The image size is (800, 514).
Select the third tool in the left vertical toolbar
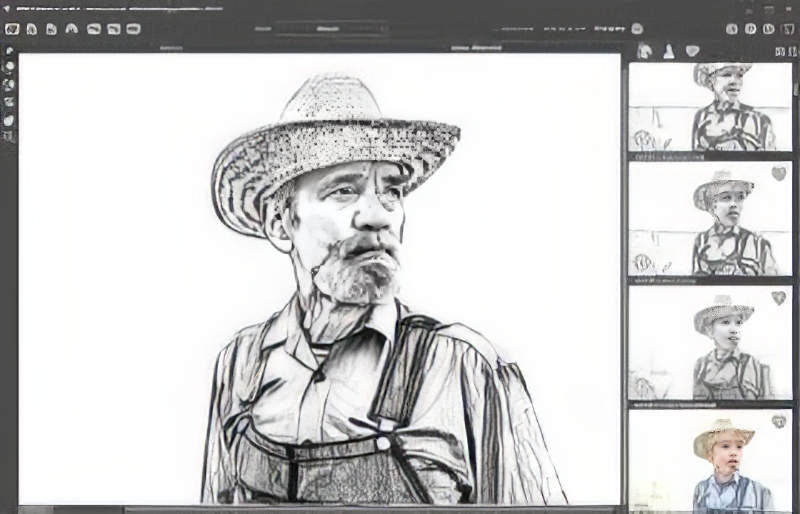(x=9, y=84)
